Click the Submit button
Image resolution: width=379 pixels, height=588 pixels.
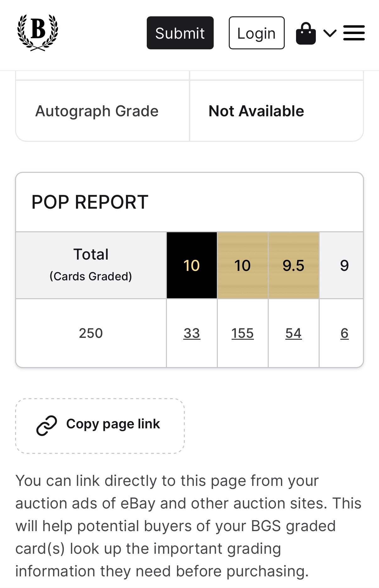pos(180,33)
